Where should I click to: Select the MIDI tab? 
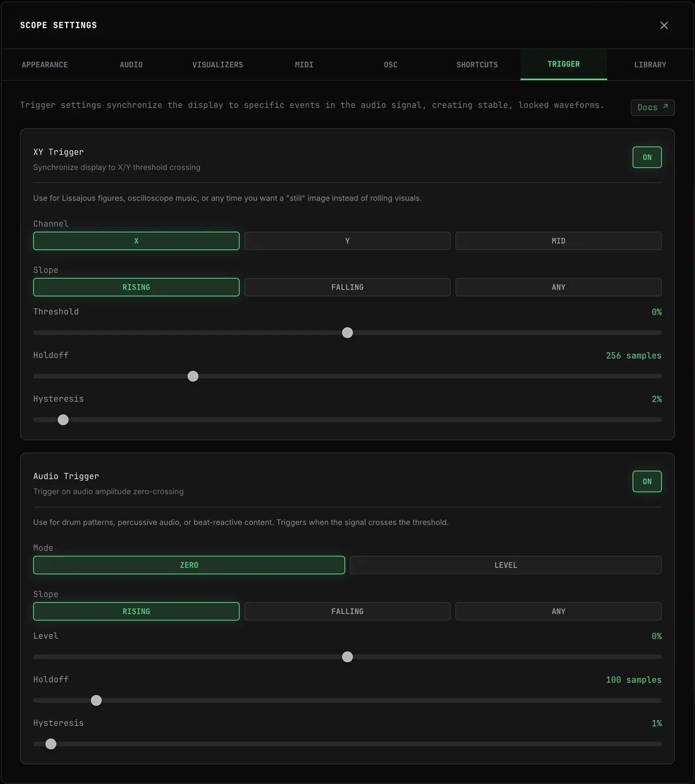point(304,65)
